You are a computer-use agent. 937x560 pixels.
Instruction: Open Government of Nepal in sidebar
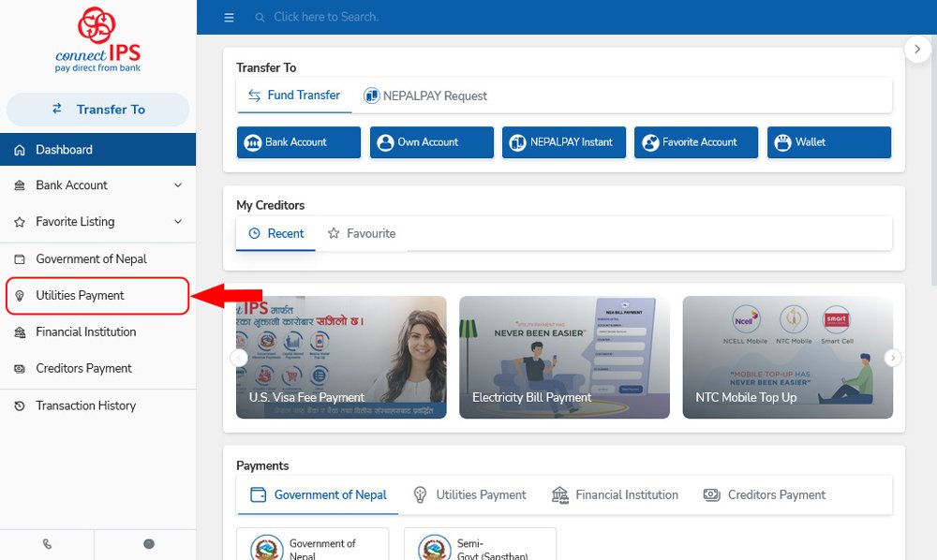click(x=98, y=259)
